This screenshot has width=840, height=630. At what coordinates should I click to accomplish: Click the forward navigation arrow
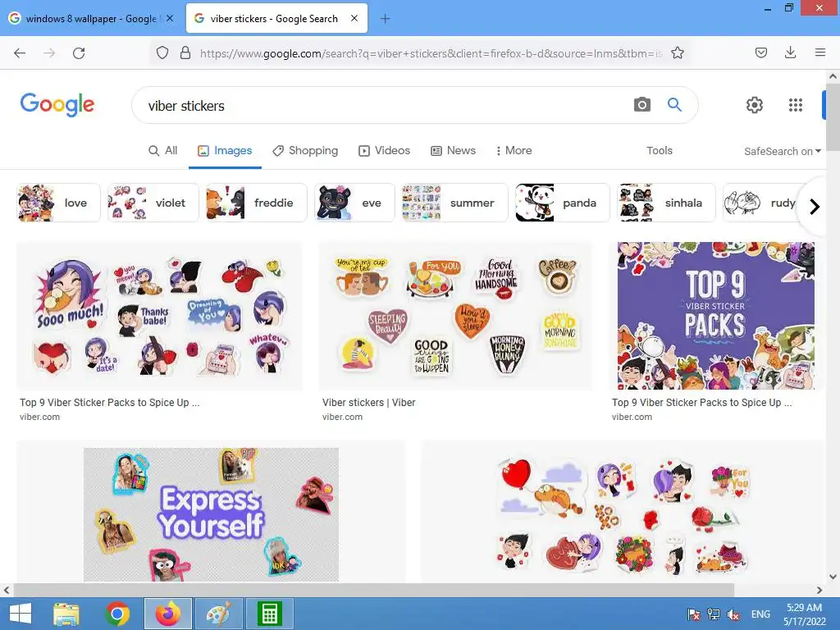pos(49,52)
